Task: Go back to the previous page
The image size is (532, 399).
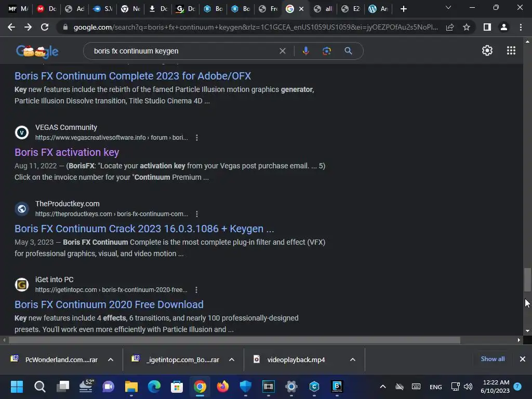Action: (x=11, y=27)
